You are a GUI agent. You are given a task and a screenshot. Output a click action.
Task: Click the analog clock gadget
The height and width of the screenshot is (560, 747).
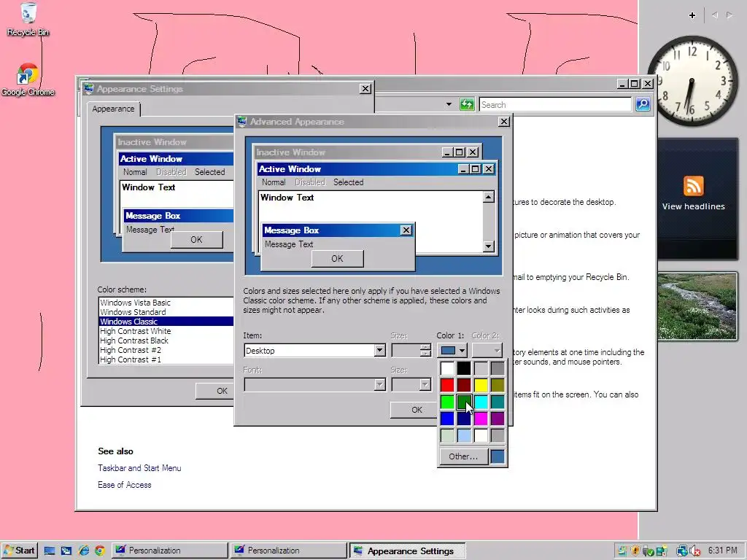point(694,80)
